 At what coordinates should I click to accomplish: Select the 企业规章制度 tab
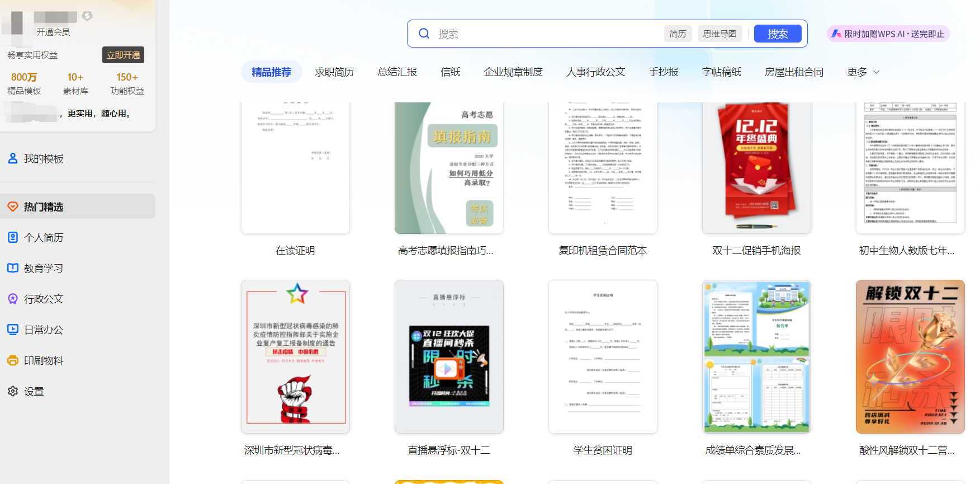click(513, 72)
